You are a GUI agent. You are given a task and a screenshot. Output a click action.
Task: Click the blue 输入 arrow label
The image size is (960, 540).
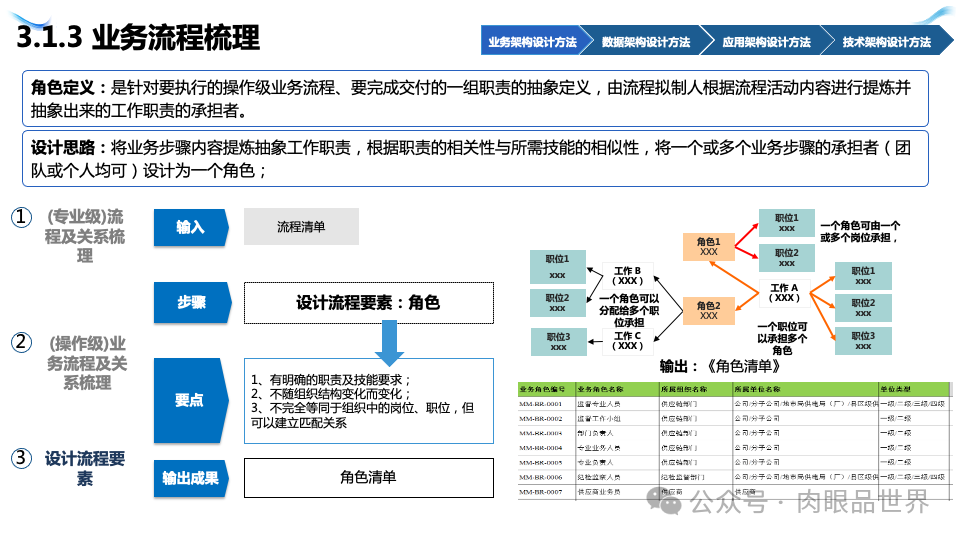pos(191,227)
